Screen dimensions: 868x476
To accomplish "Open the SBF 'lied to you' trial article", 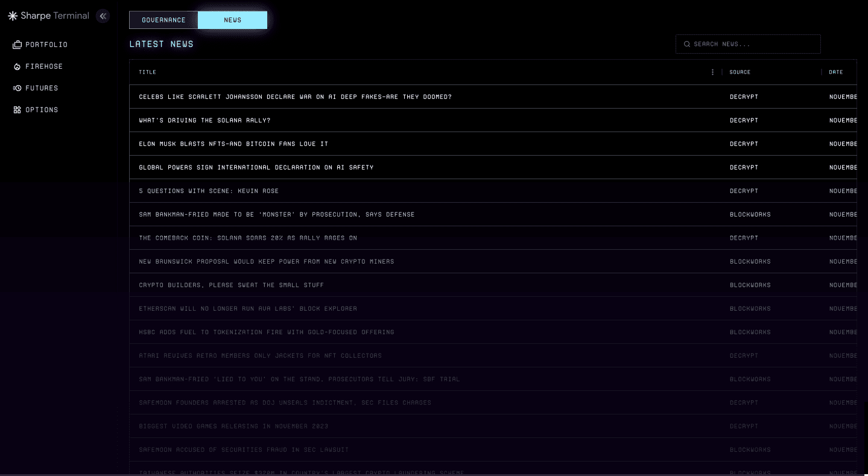I will tap(299, 379).
